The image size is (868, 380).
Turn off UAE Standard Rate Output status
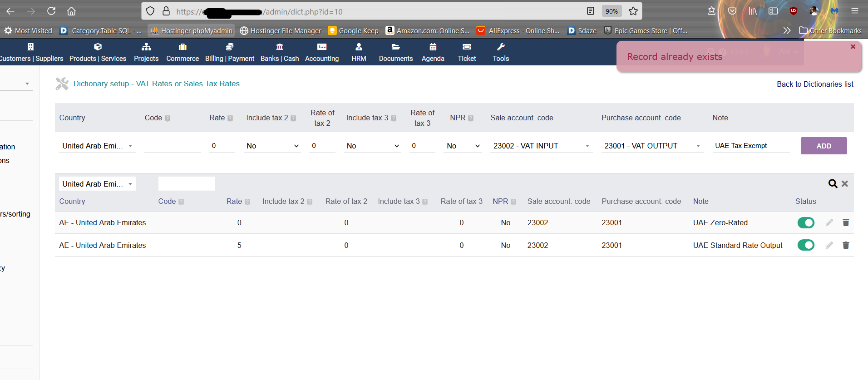coord(806,245)
